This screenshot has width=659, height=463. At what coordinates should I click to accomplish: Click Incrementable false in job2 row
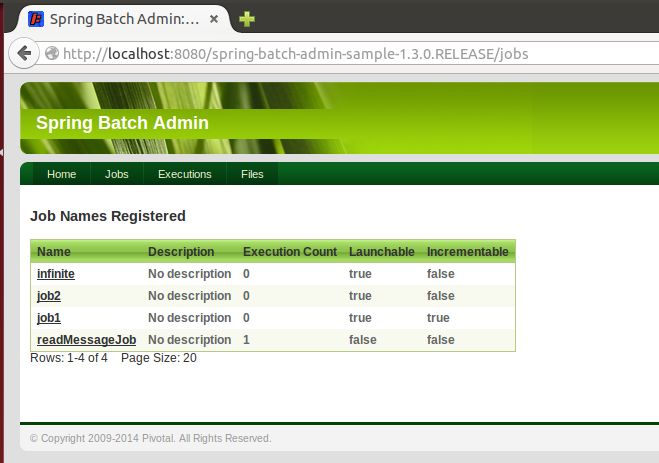[x=441, y=296]
